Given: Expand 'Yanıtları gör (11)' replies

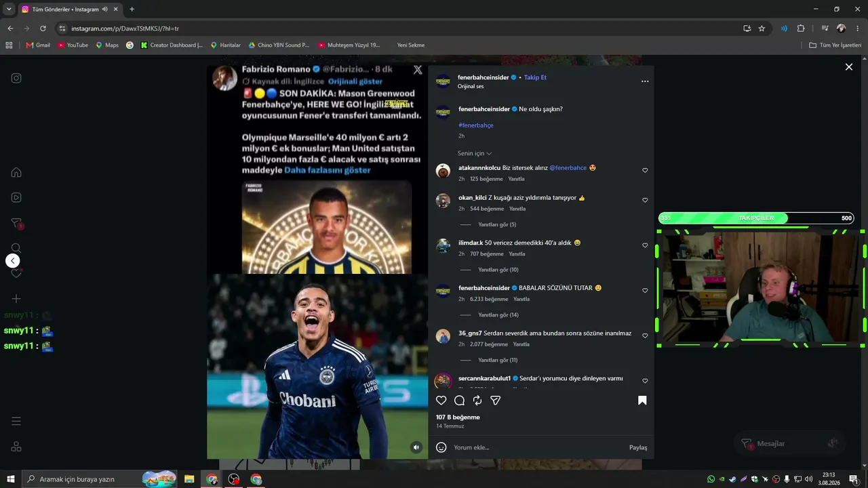Looking at the screenshot, I should (498, 361).
